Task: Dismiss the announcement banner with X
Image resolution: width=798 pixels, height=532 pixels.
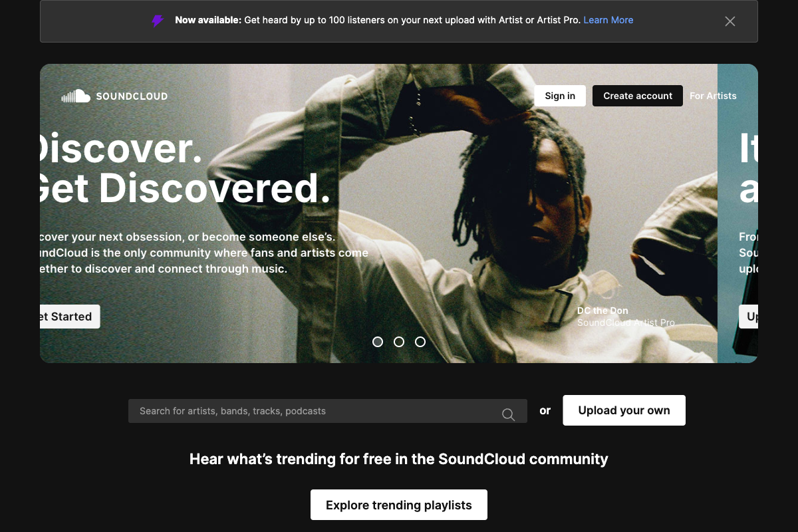Action: [730, 21]
